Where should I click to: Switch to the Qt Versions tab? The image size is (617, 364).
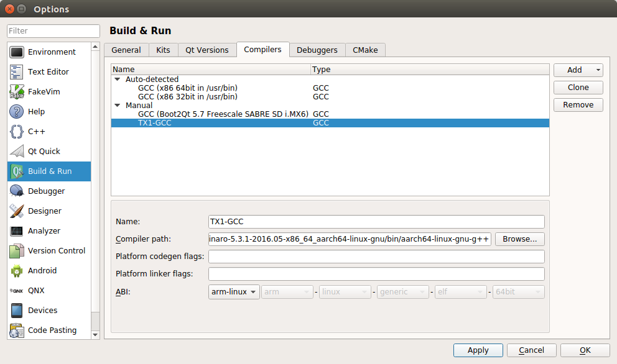tap(207, 50)
